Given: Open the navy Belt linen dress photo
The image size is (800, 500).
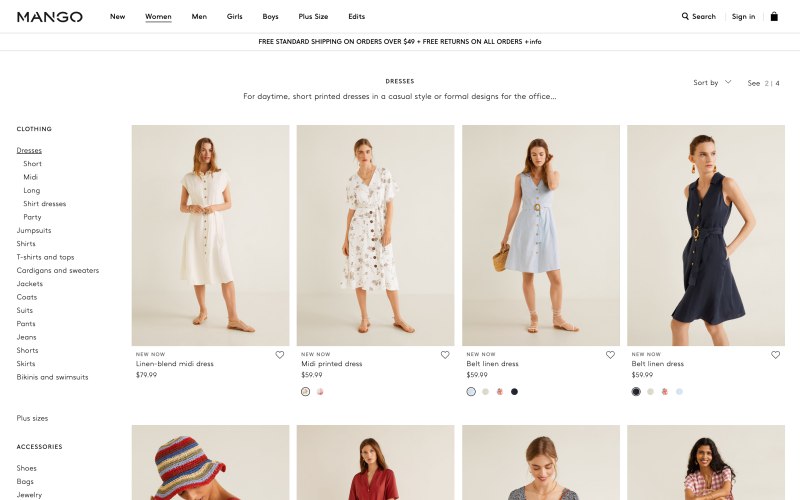Looking at the screenshot, I should pos(706,235).
